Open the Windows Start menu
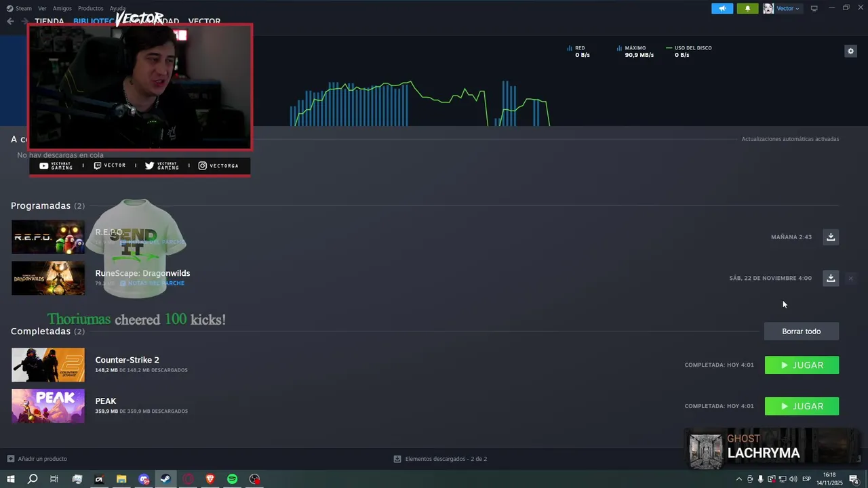868x488 pixels. click(10, 479)
